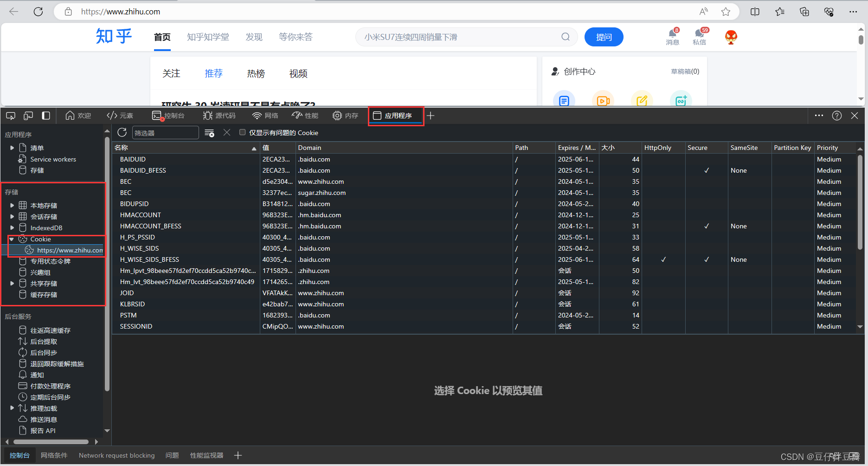Reload the Zhihu page
Viewport: 868px width, 466px height.
[x=38, y=12]
